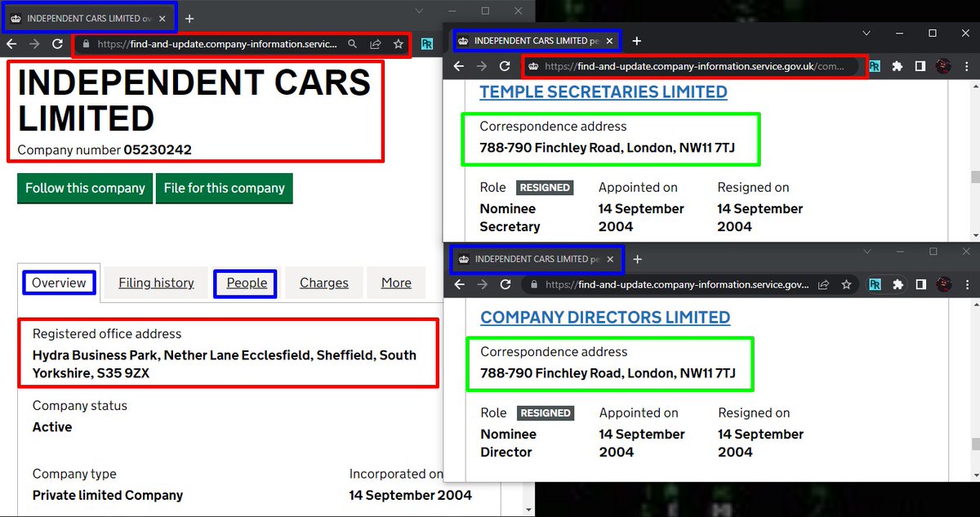Open PR extension icon in left window
Screen dimensions: 980x517
427,44
